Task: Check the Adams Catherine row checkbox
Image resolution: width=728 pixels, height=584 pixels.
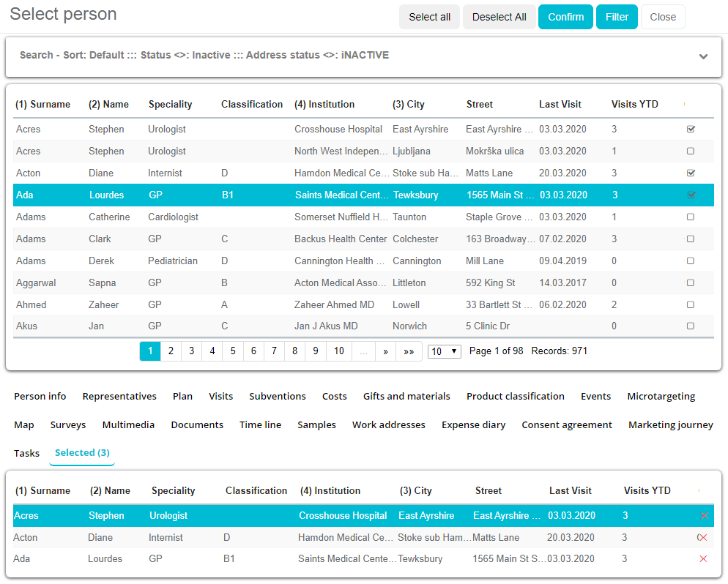Action: coord(690,217)
